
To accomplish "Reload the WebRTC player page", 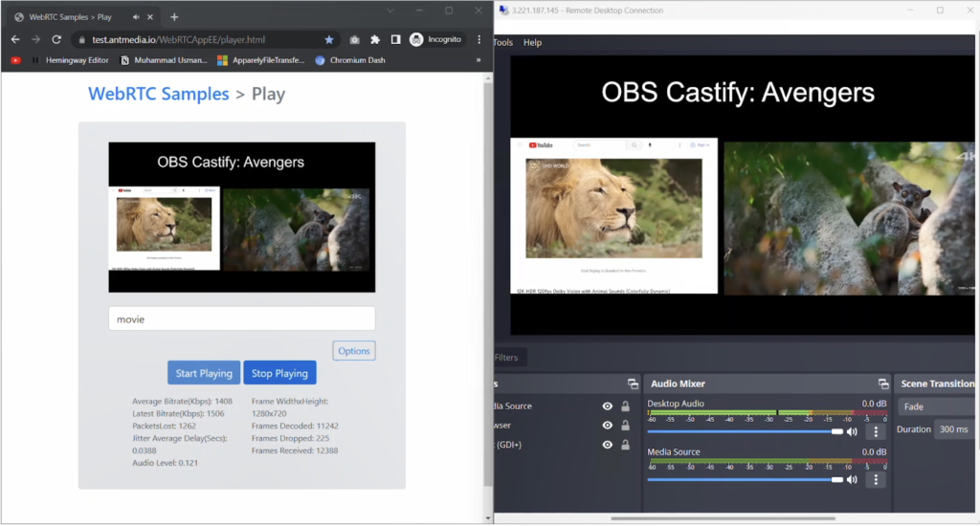I will [x=56, y=39].
